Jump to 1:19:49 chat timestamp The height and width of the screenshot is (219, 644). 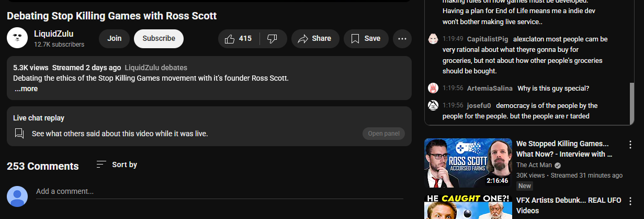[453, 39]
